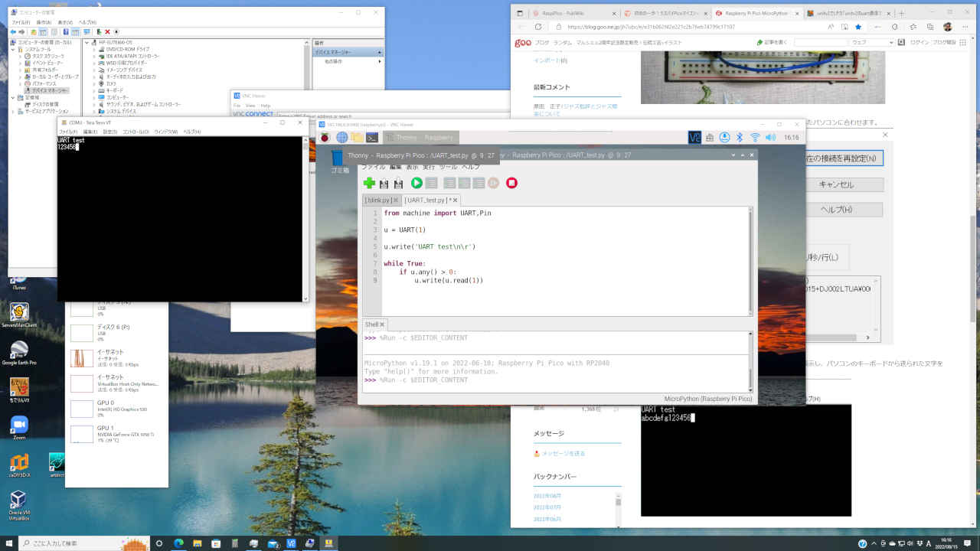This screenshot has height=551, width=980.
Task: Click the Thonny taskbar button in Pi panel
Action: [420, 137]
